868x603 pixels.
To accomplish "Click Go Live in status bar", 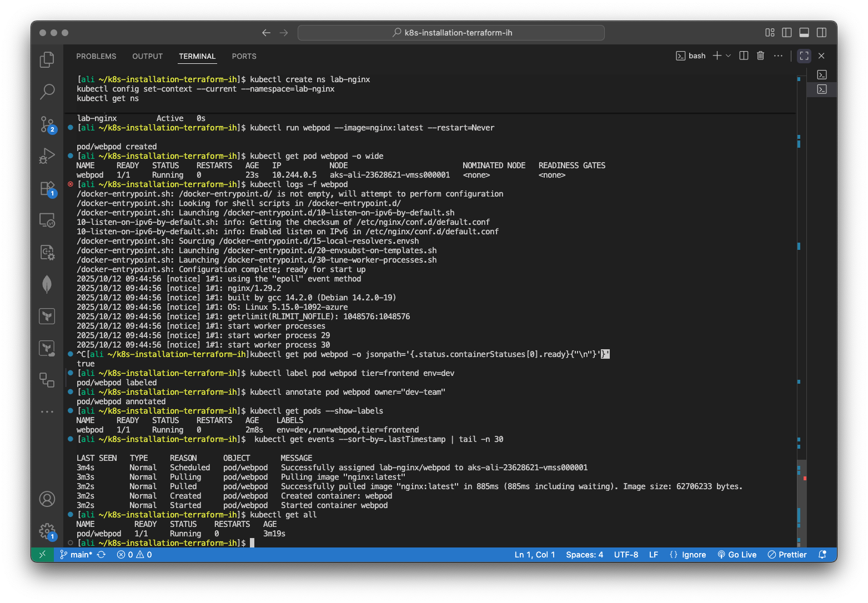I will pyautogui.click(x=737, y=555).
